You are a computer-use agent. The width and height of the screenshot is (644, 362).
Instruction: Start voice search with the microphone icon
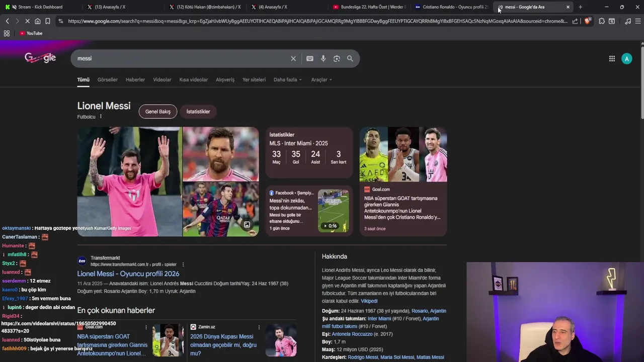point(323,58)
